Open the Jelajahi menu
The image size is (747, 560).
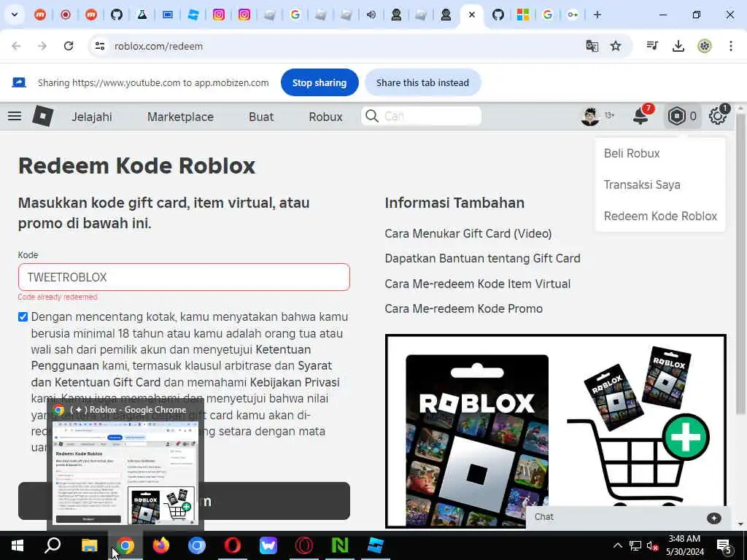(91, 117)
